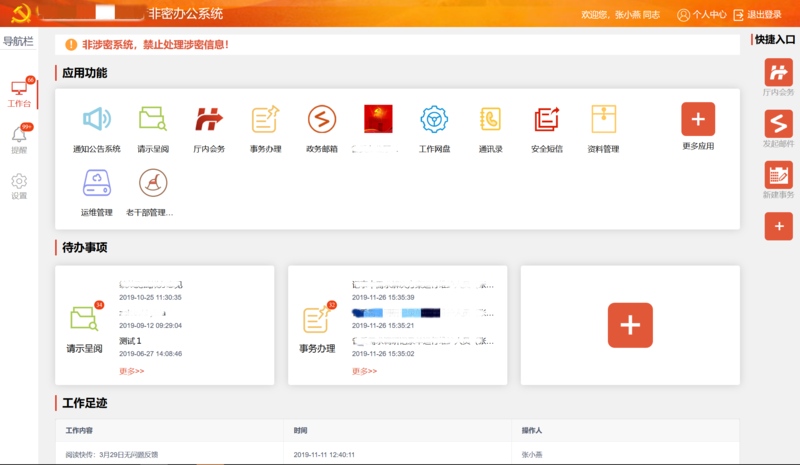The height and width of the screenshot is (465, 800).
Task: Open 提醒 notifications in sidebar
Action: coord(19,139)
